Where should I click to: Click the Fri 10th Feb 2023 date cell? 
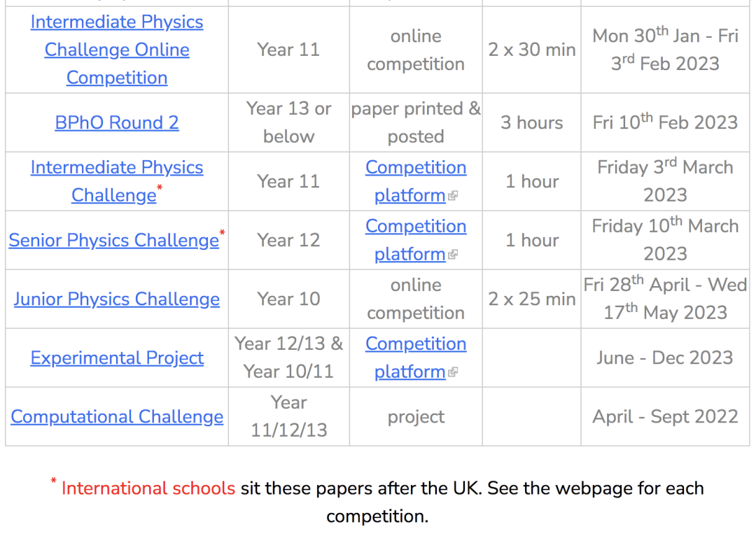pyautogui.click(x=664, y=122)
